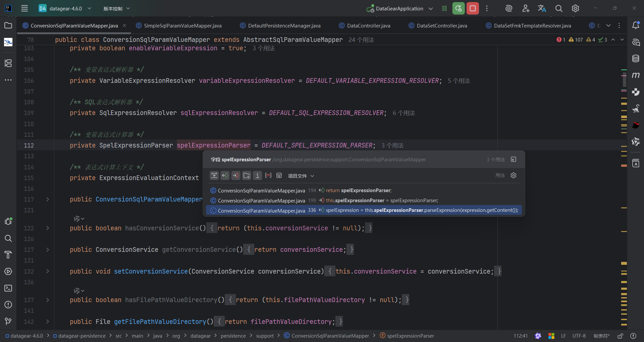
Task: Open Code With Me user icon
Action: 526,8
